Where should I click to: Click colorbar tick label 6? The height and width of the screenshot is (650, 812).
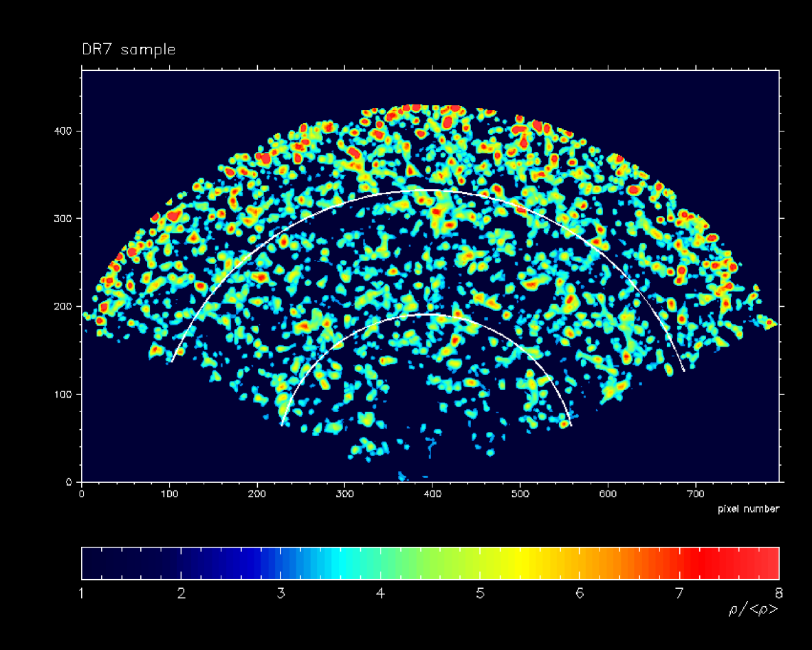[580, 593]
